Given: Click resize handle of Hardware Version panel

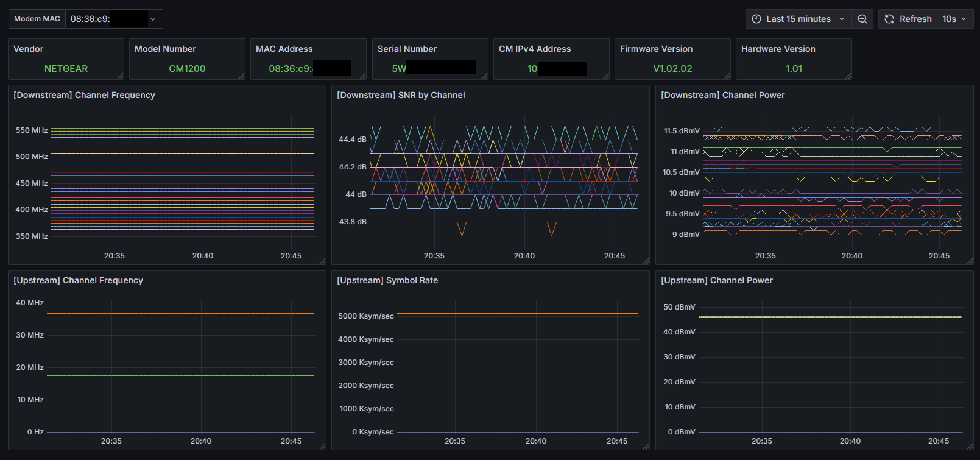Looking at the screenshot, I should pyautogui.click(x=848, y=76).
